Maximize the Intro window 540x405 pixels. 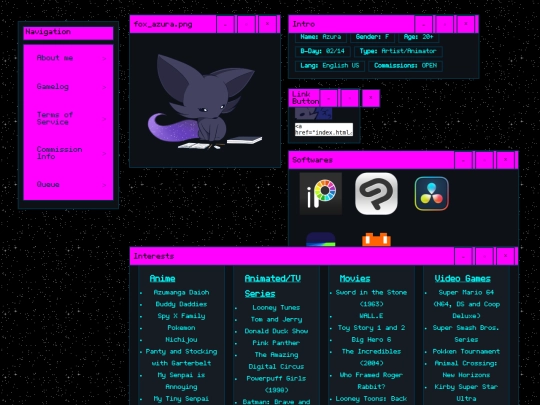(x=445, y=24)
